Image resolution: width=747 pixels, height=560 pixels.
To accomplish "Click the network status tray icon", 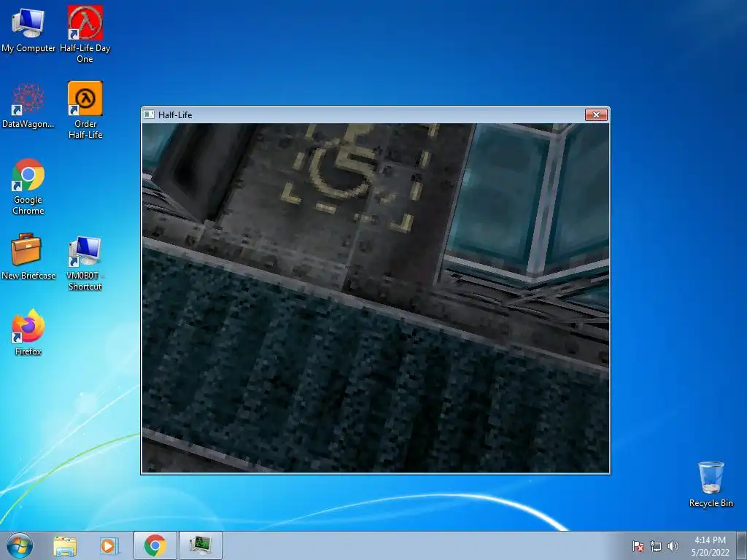I will tap(656, 546).
